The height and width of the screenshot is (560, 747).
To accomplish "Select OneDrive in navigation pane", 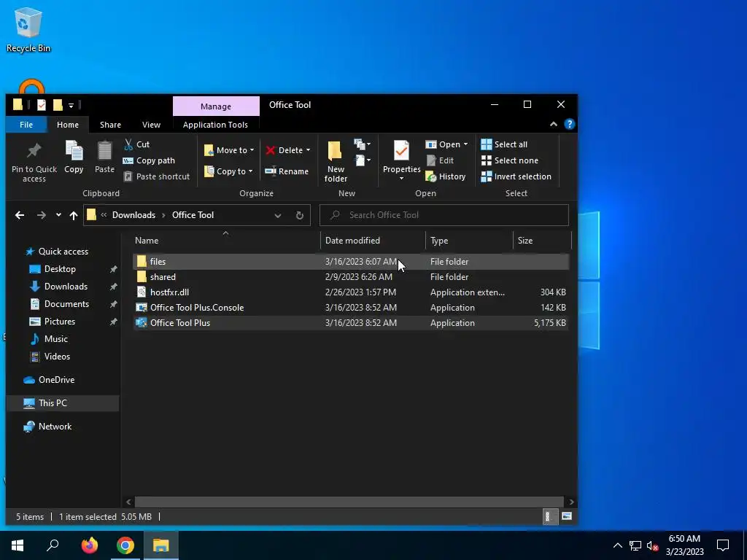I will (x=56, y=380).
